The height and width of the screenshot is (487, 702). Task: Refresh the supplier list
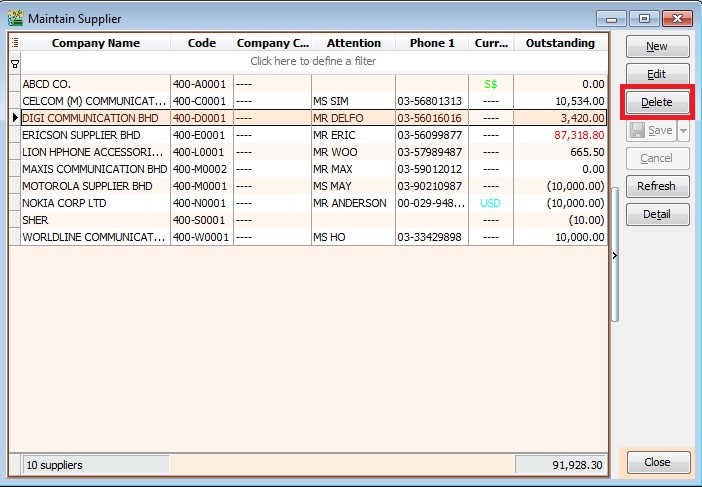656,186
